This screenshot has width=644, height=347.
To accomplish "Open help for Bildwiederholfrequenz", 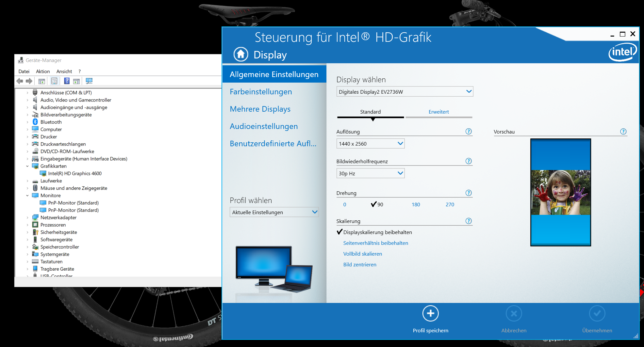I will click(x=469, y=161).
